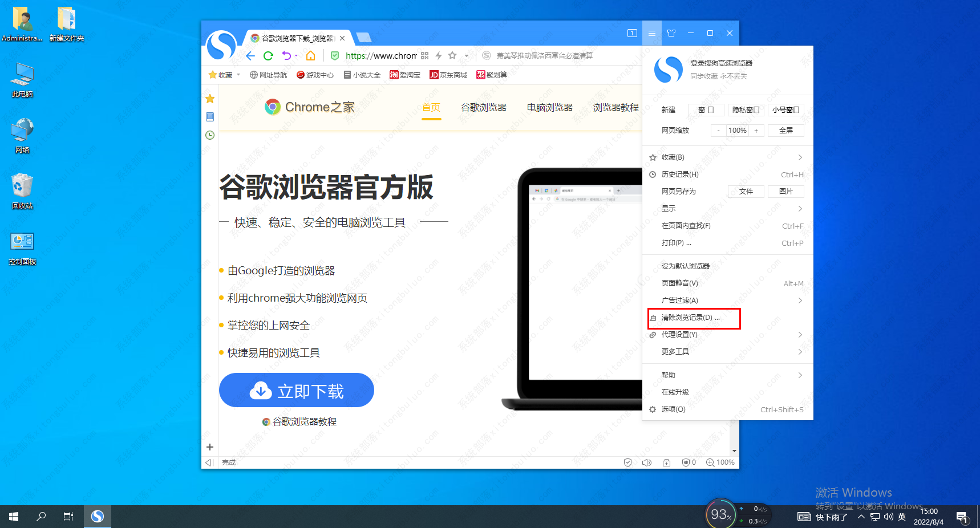Click the status bar security shield icon
Screen dimensions: 980x528
pyautogui.click(x=627, y=462)
